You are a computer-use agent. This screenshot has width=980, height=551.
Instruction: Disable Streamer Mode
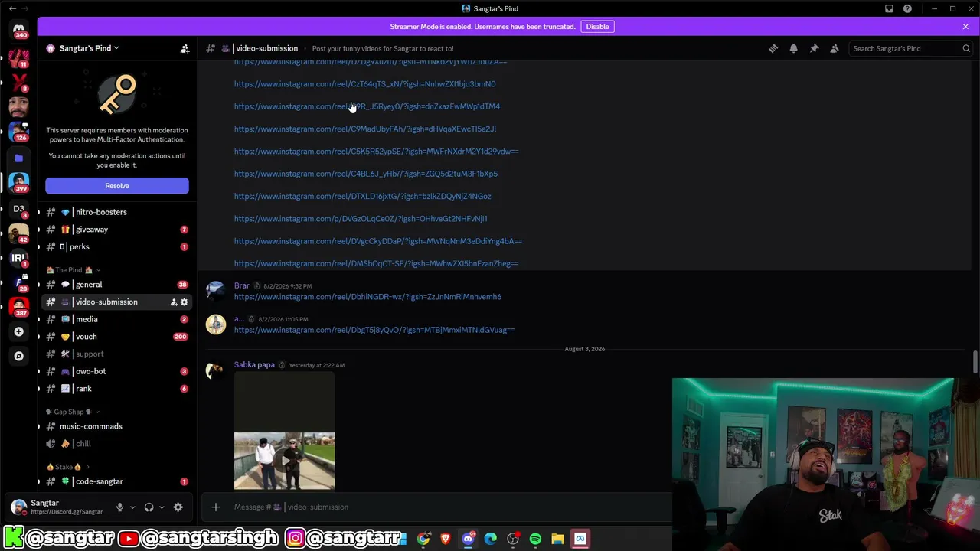[597, 27]
